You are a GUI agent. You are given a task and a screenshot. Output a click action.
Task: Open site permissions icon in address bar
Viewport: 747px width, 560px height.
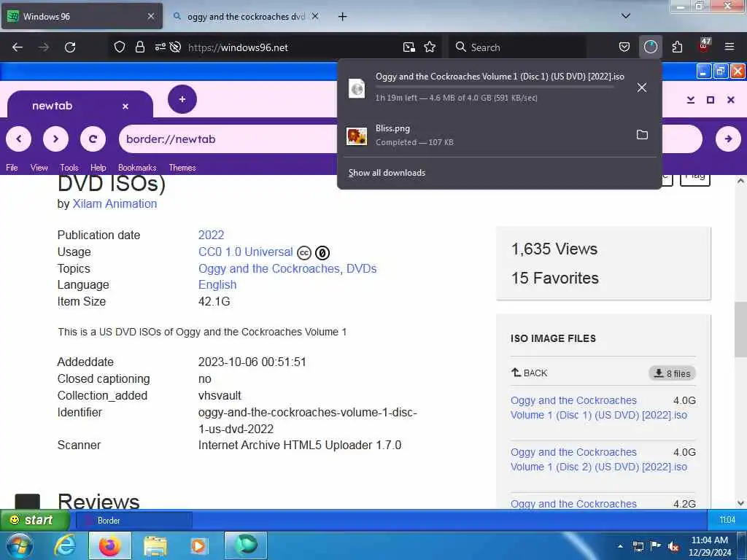160,47
